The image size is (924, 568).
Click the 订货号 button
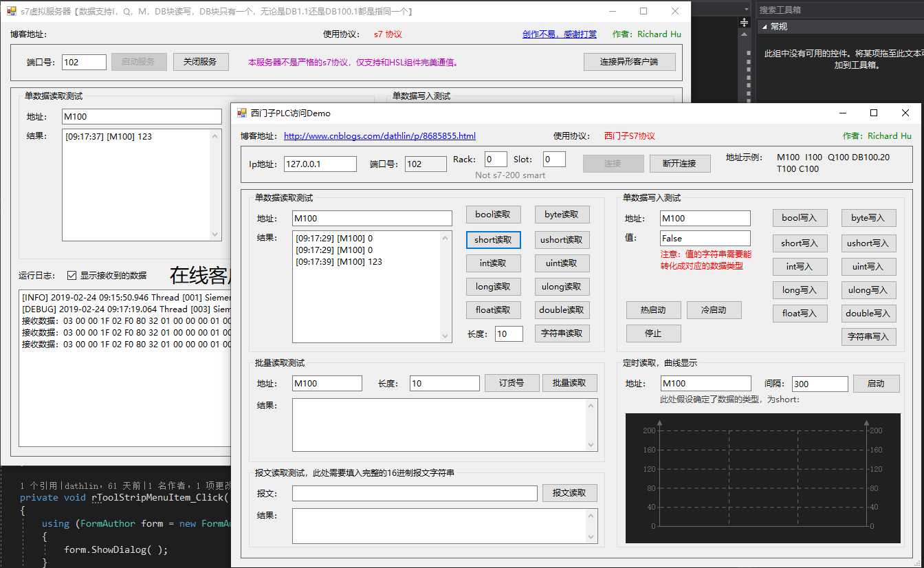[511, 383]
